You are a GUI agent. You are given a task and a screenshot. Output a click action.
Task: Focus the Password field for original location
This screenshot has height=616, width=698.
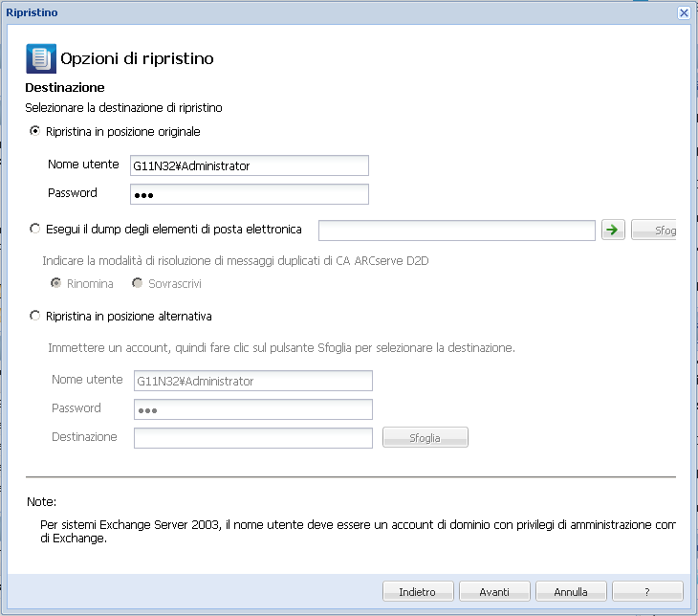coord(249,195)
